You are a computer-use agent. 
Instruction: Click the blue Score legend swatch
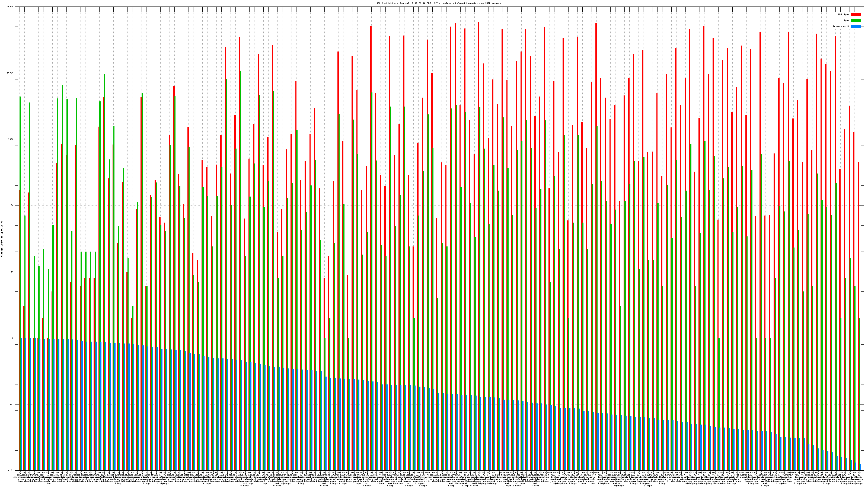[856, 26]
